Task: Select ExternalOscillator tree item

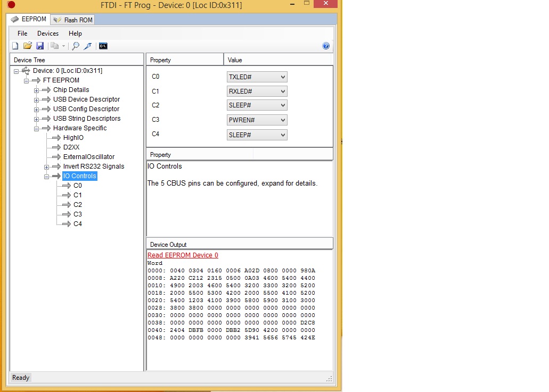Action: (x=89, y=157)
